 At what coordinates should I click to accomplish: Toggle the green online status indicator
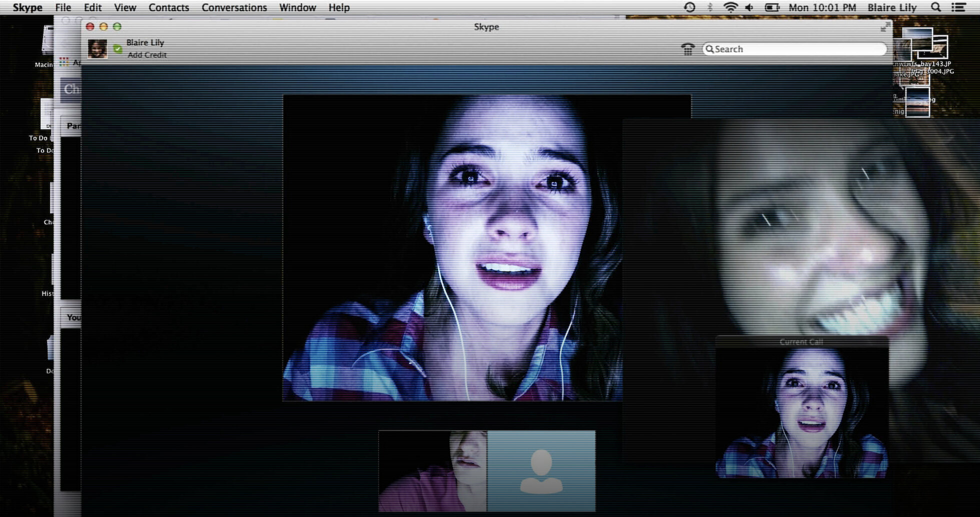coord(117,48)
